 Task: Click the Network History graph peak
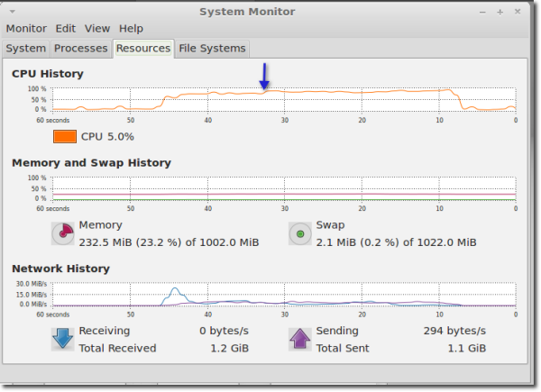[x=175, y=289]
